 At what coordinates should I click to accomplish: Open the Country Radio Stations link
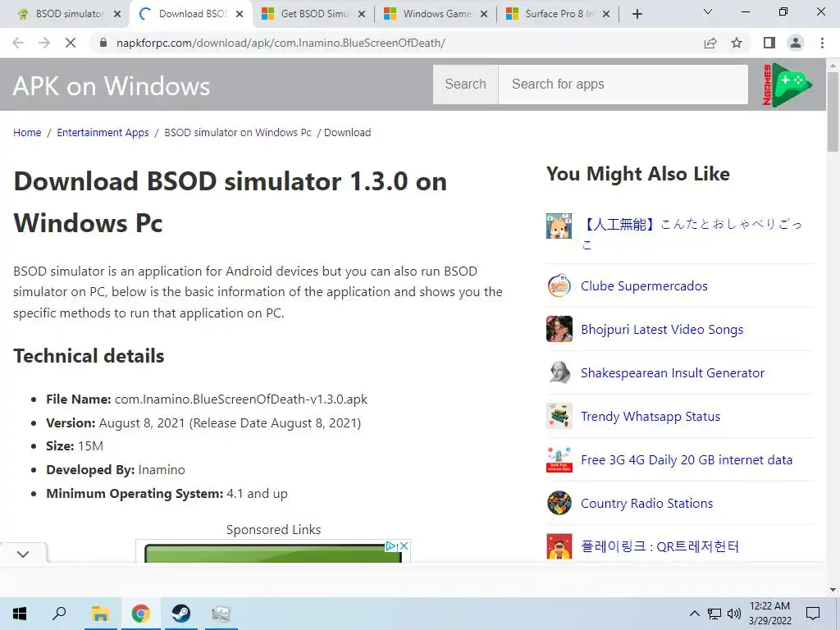pyautogui.click(x=646, y=503)
